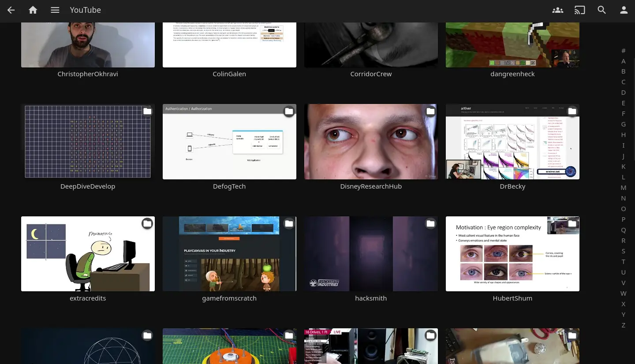Select the # entry in alphabet picker
This screenshot has width=635, height=364.
coord(624,51)
